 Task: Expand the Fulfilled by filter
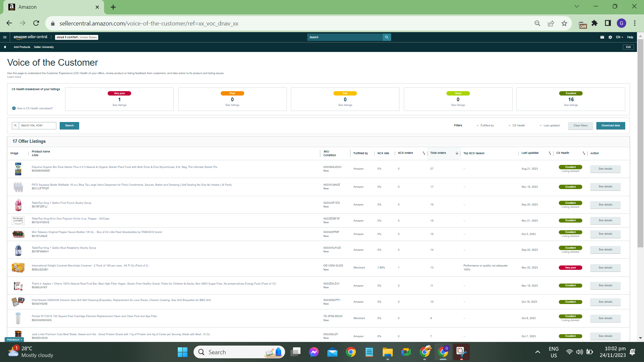pos(485,126)
